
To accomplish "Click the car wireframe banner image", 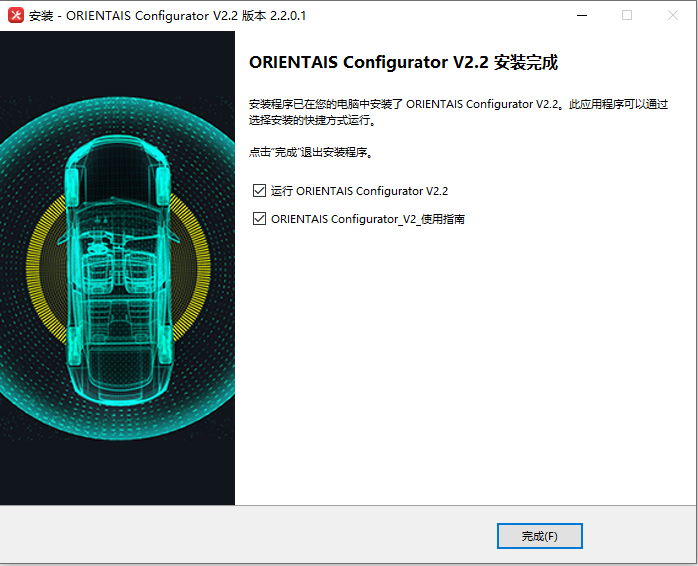I will click(x=118, y=268).
